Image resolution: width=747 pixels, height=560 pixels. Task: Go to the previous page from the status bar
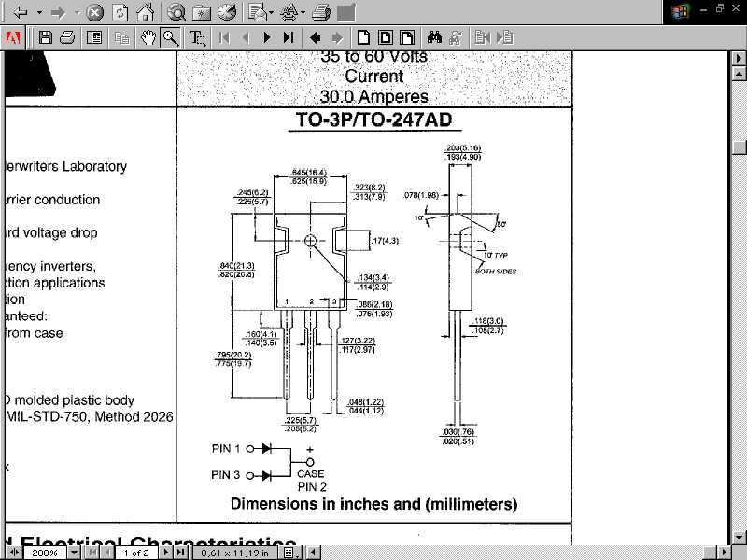108,553
